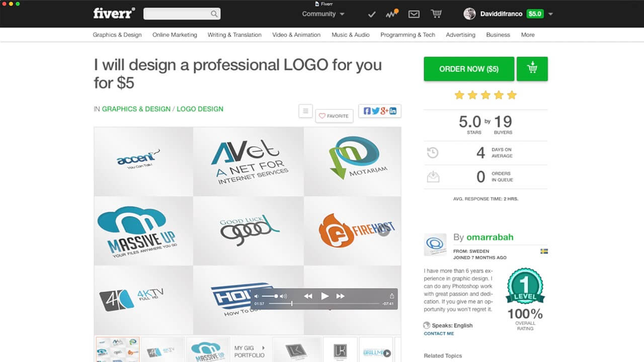Focus the Fiverr search field
This screenshot has height=362, width=644.
tap(182, 14)
